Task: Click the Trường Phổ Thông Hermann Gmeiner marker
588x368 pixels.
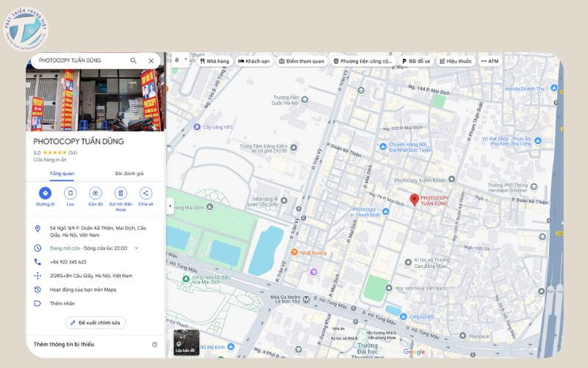Action: (x=534, y=186)
